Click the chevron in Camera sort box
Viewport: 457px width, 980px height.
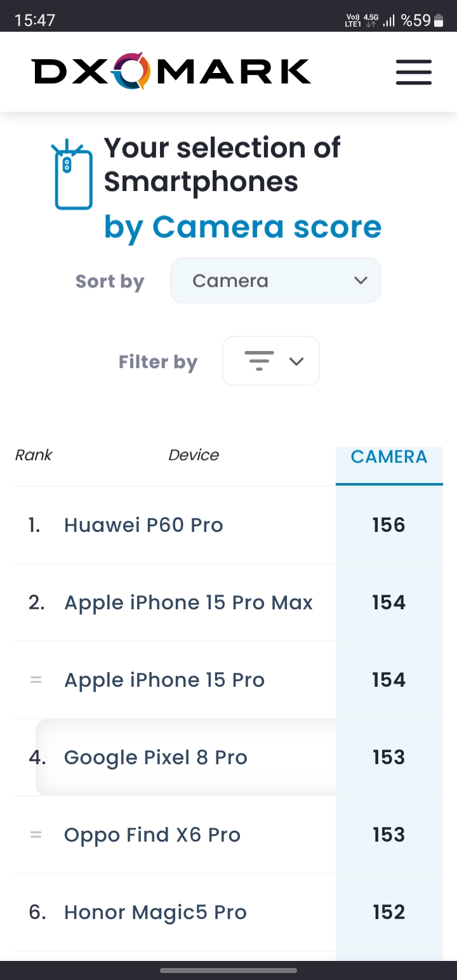tap(361, 281)
